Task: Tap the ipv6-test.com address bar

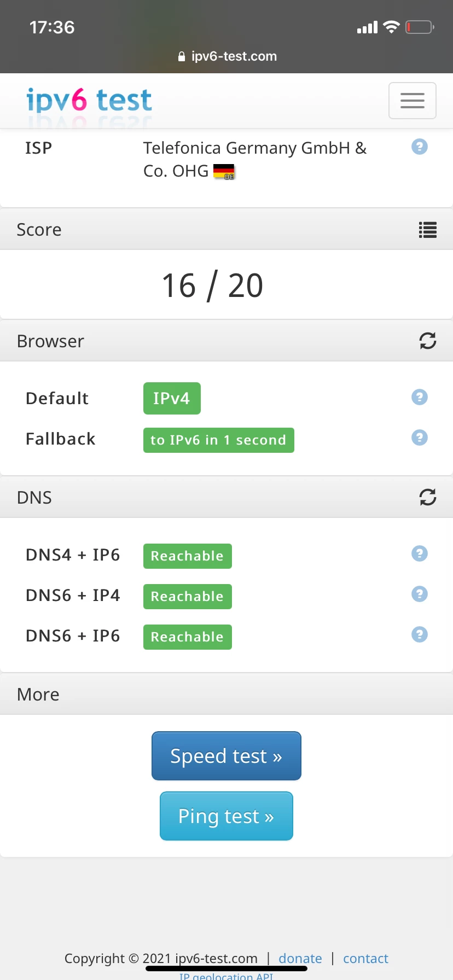Action: pyautogui.click(x=228, y=56)
